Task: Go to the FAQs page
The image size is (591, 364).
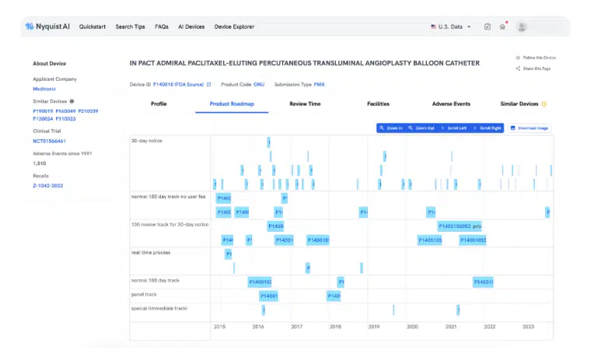Action: (x=162, y=26)
